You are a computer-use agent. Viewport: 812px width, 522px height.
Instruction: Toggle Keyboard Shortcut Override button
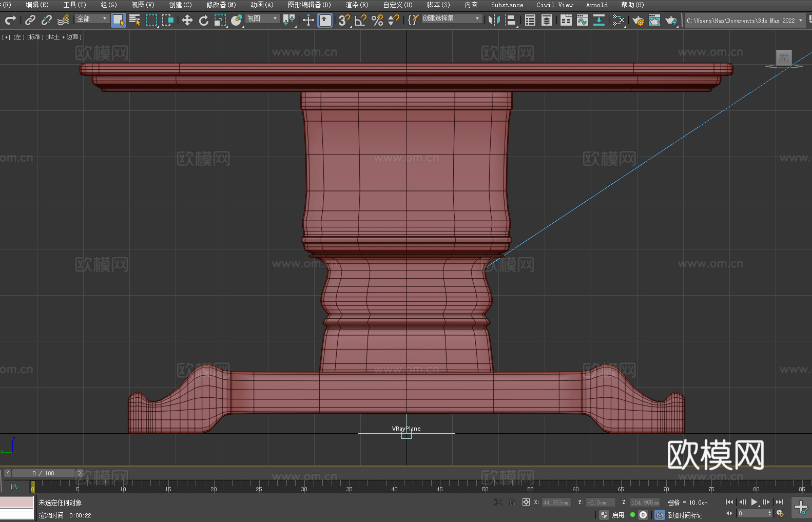[325, 20]
